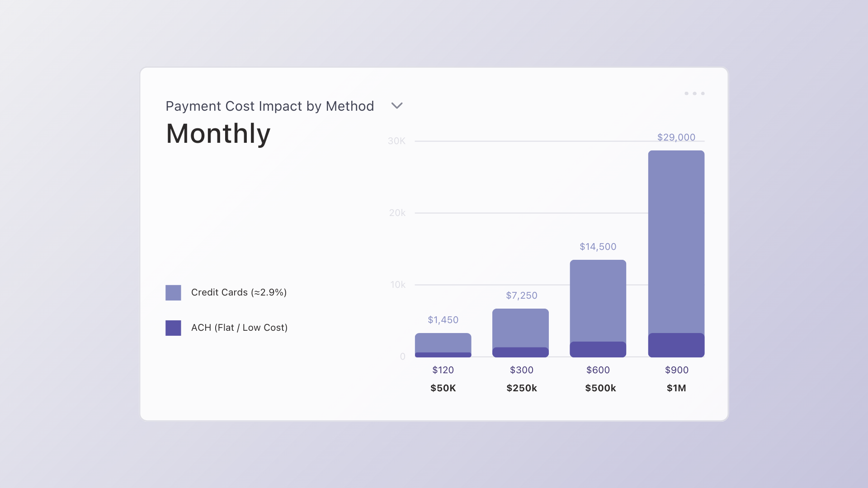The image size is (868, 488).
Task: Select the ACH (Flat / Low Cost) legend label
Action: pos(239,328)
